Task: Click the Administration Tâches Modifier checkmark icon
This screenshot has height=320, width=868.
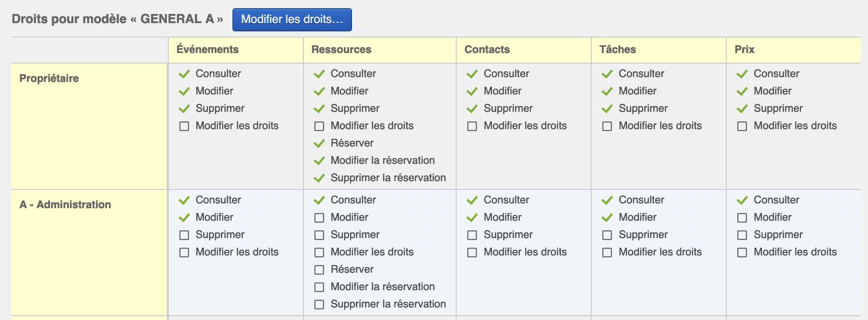Action: tap(607, 217)
